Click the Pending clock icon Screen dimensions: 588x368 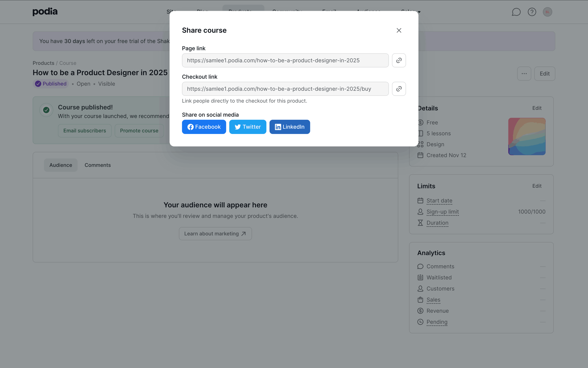(x=420, y=322)
